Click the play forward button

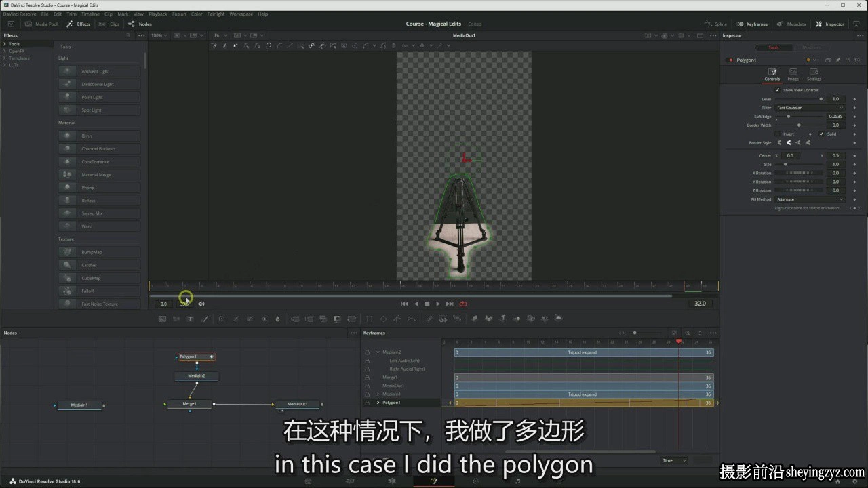tap(438, 304)
